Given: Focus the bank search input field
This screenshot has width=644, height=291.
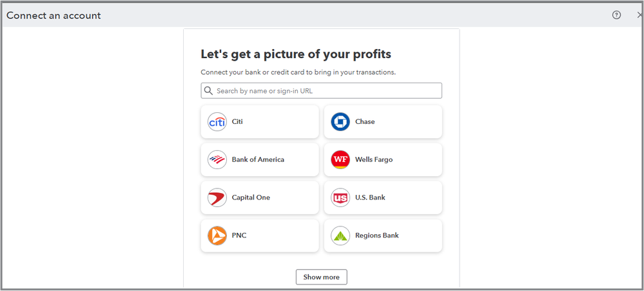Looking at the screenshot, I should point(326,91).
